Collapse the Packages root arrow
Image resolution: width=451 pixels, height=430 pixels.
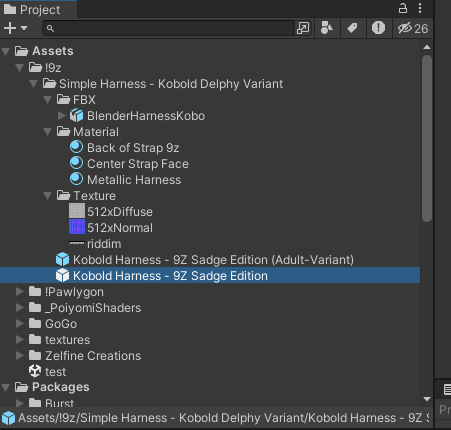(6, 387)
